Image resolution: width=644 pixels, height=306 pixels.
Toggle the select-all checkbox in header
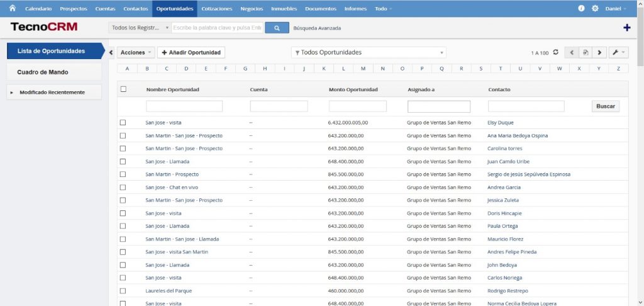[123, 89]
